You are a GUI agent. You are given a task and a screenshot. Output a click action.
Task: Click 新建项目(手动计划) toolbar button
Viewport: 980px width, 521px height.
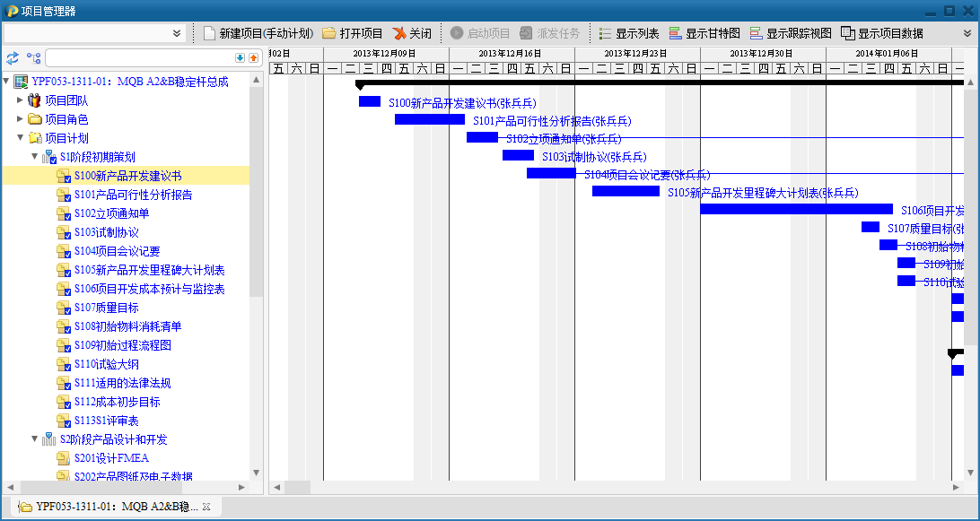[x=258, y=33]
